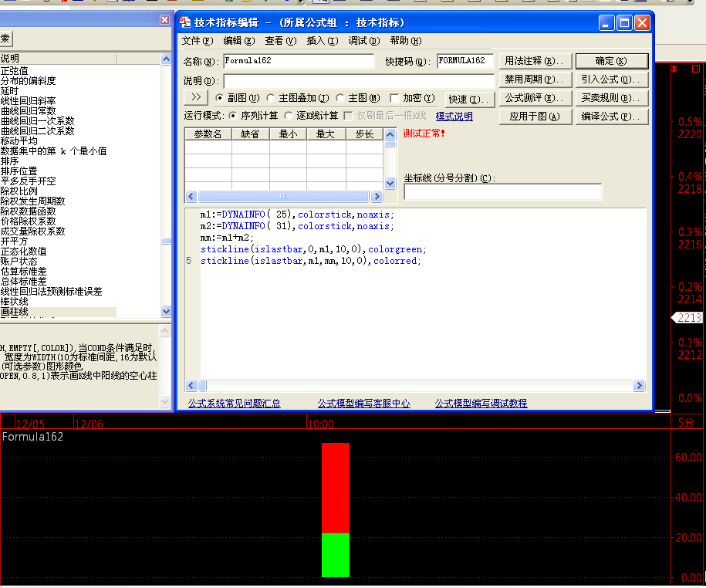Open the 文件 menu
Image resolution: width=706 pixels, height=588 pixels.
(x=196, y=41)
